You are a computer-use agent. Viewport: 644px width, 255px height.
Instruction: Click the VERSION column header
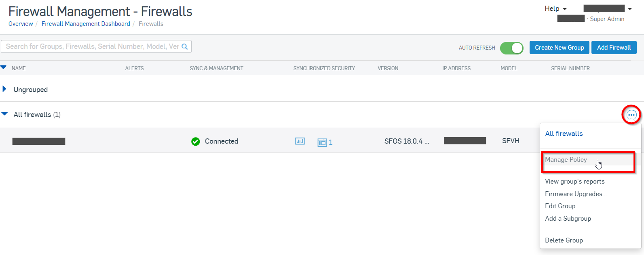388,68
